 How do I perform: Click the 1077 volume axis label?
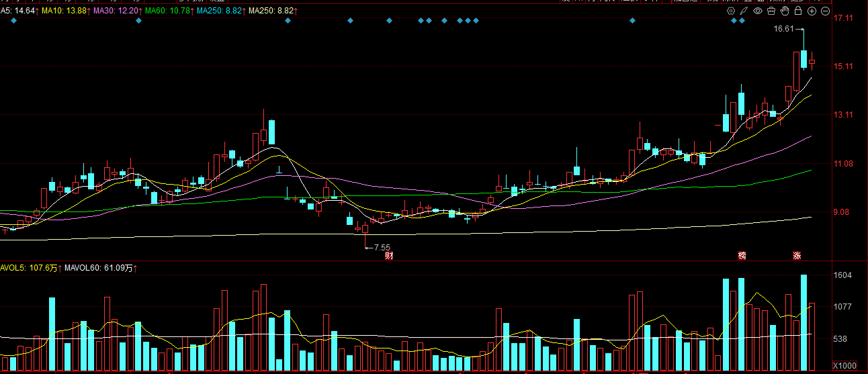[842, 307]
